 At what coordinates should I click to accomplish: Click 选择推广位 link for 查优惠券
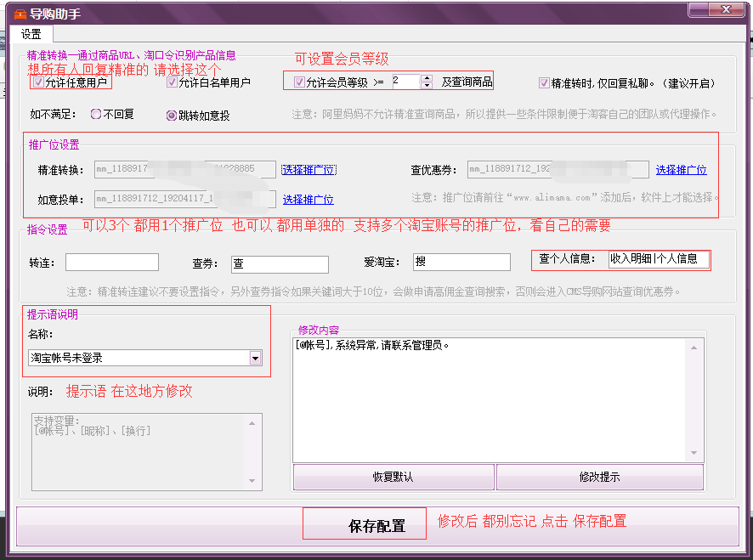pyautogui.click(x=681, y=170)
